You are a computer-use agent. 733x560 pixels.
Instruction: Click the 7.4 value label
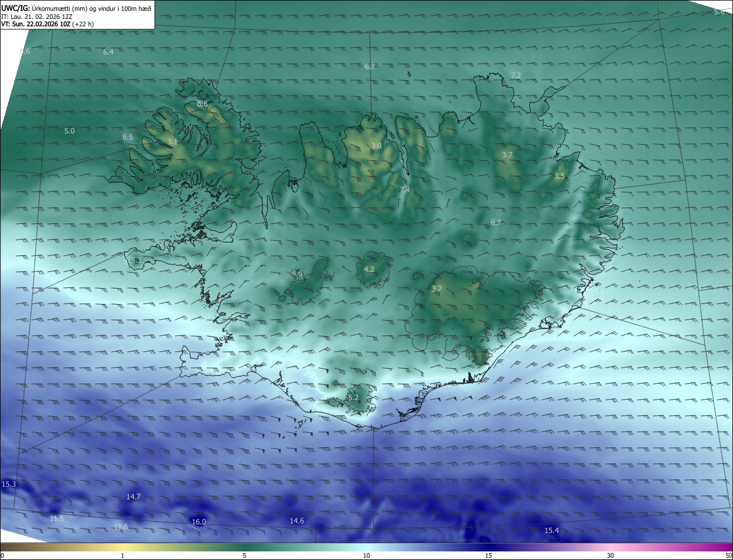point(405,190)
